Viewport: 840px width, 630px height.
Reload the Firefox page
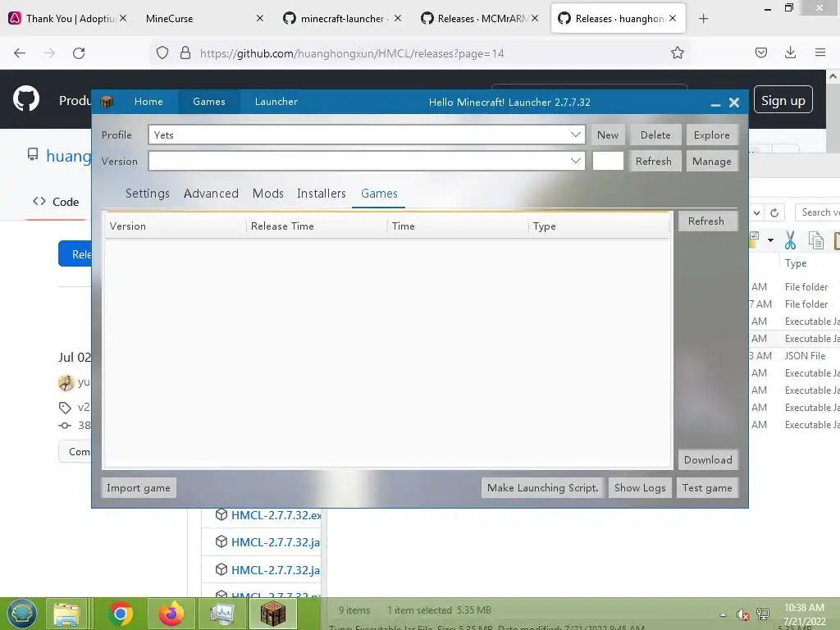pos(79,53)
